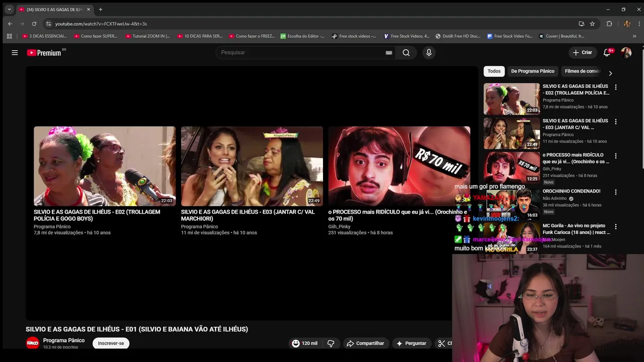Start voice search with microphone icon

click(429, 52)
